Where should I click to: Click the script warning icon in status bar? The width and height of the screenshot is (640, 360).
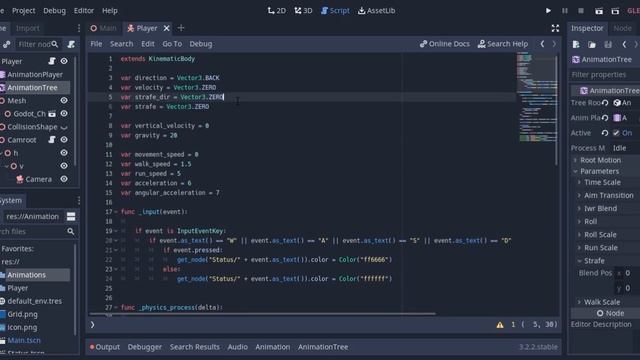tap(500, 325)
